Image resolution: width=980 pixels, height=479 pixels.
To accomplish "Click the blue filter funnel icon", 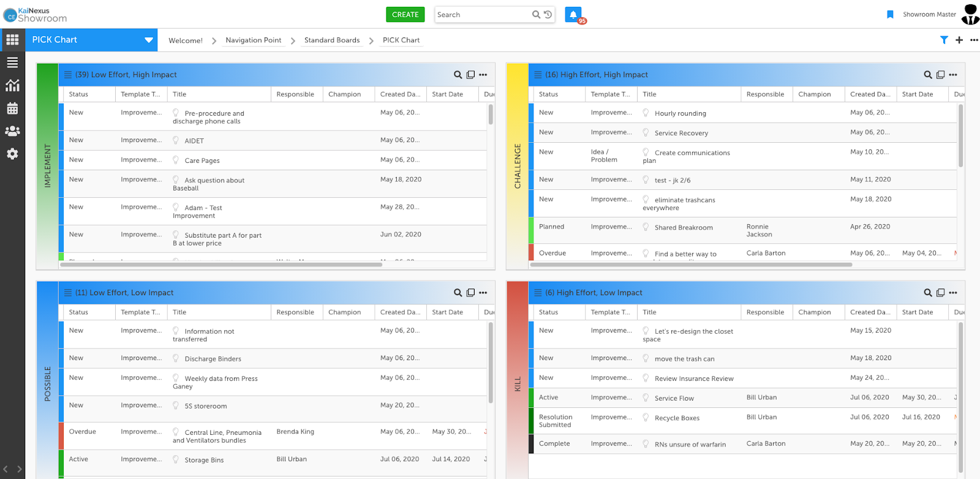I will [944, 40].
